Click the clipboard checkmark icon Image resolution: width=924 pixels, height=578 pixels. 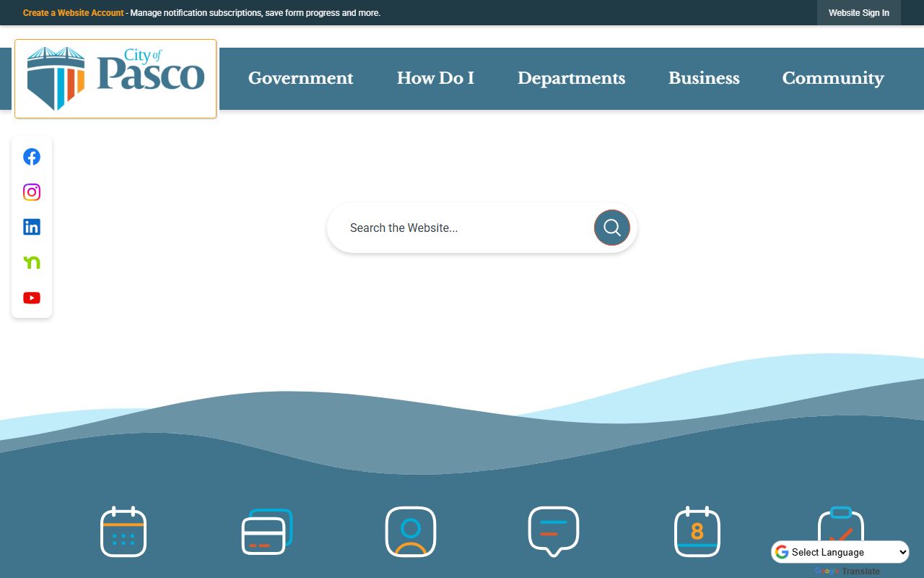coord(840,526)
